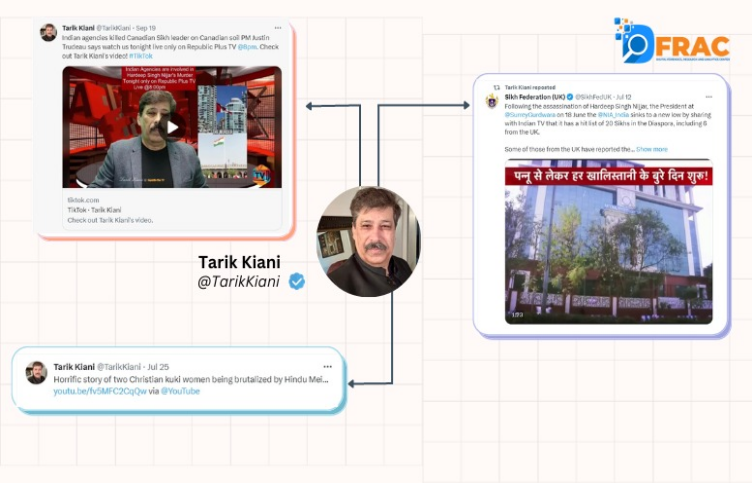Click 'Check out Tarik Kiani's video.' caption

[x=110, y=220]
